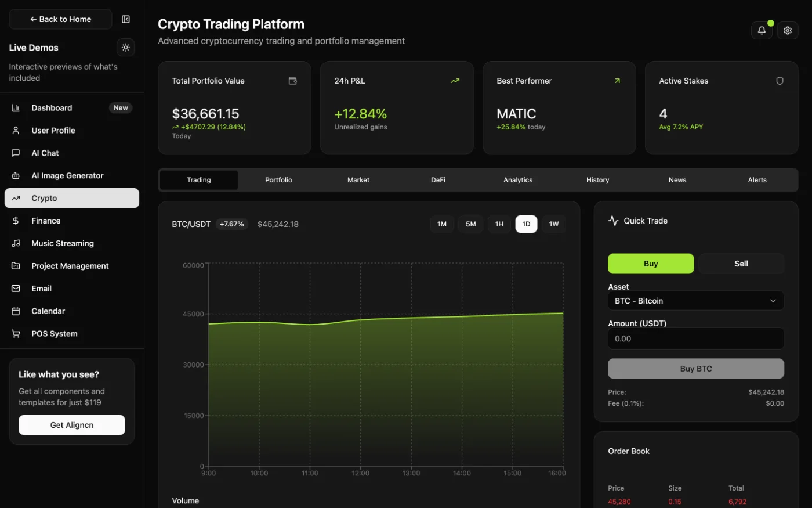Click the Buy BTC submit button

tap(696, 369)
